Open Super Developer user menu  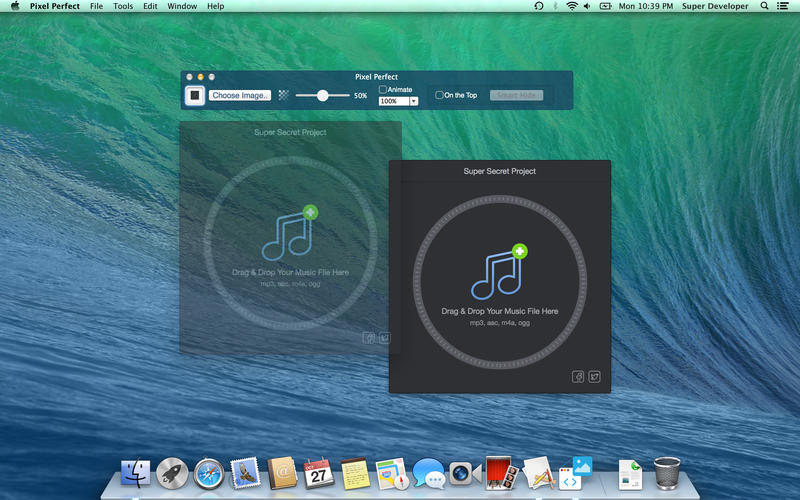click(x=714, y=6)
